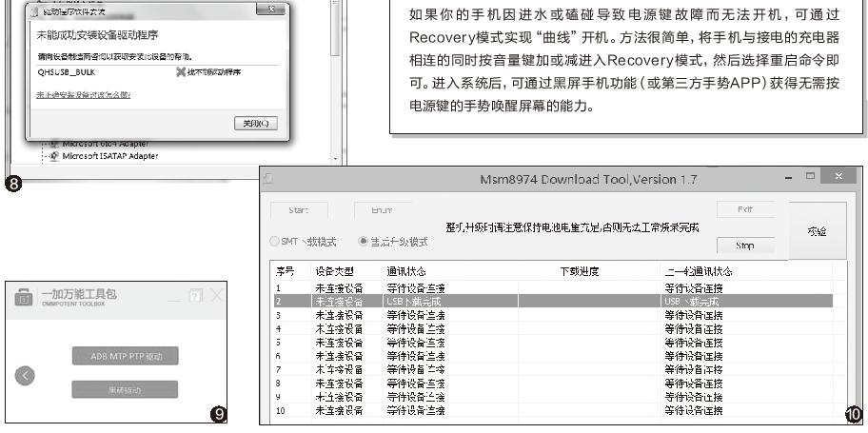Select row number 5 in the device table
Viewport: 868px width, 433px height.
pyautogui.click(x=278, y=343)
